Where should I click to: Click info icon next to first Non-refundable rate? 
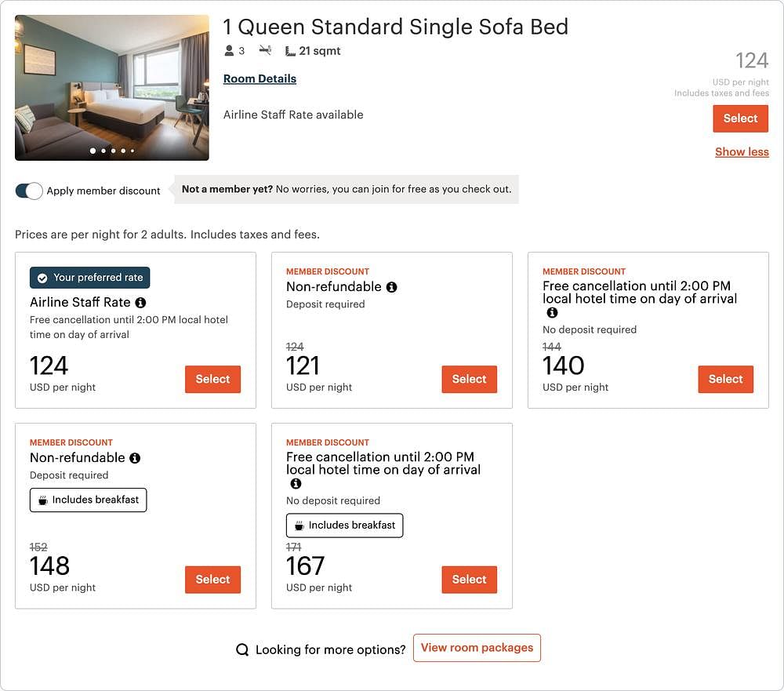point(391,287)
